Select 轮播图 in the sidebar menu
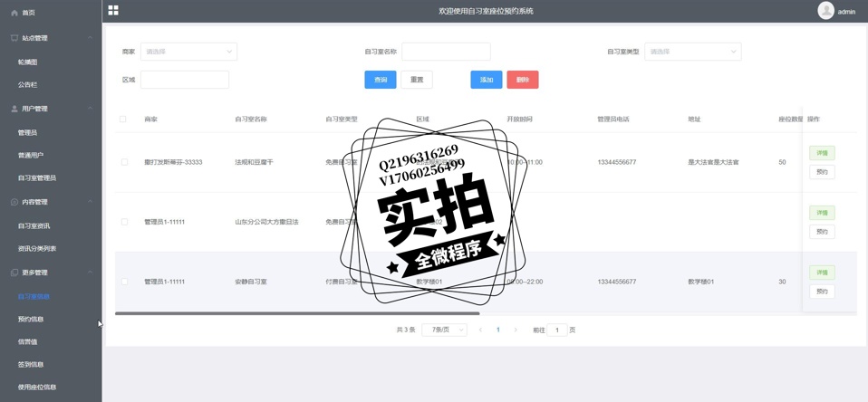 click(28, 62)
